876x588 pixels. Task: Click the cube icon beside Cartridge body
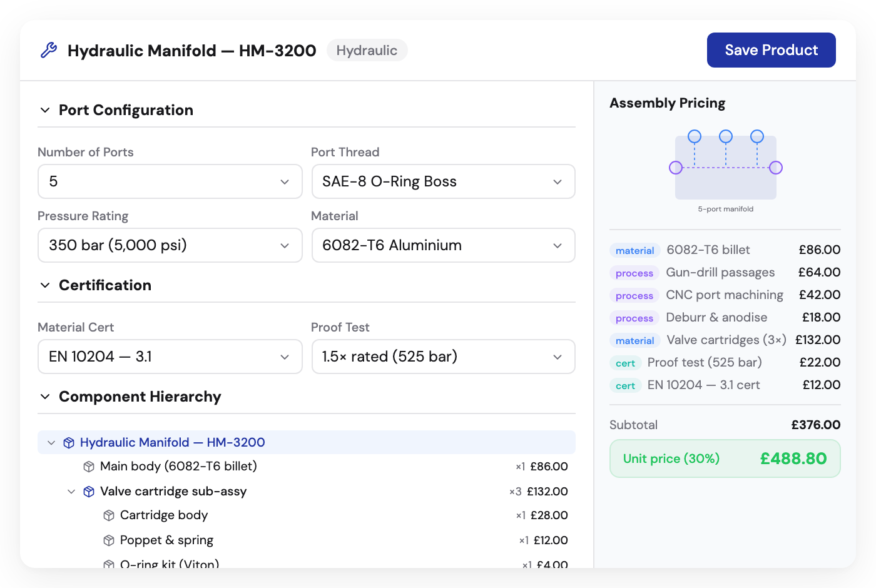[108, 515]
